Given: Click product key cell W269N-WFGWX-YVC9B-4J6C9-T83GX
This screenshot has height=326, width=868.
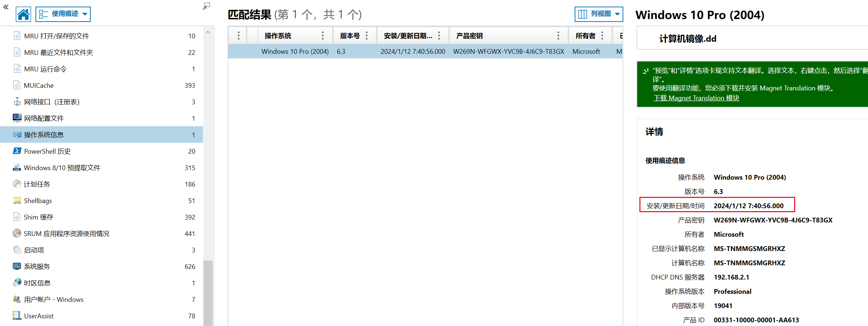Looking at the screenshot, I should 508,52.
